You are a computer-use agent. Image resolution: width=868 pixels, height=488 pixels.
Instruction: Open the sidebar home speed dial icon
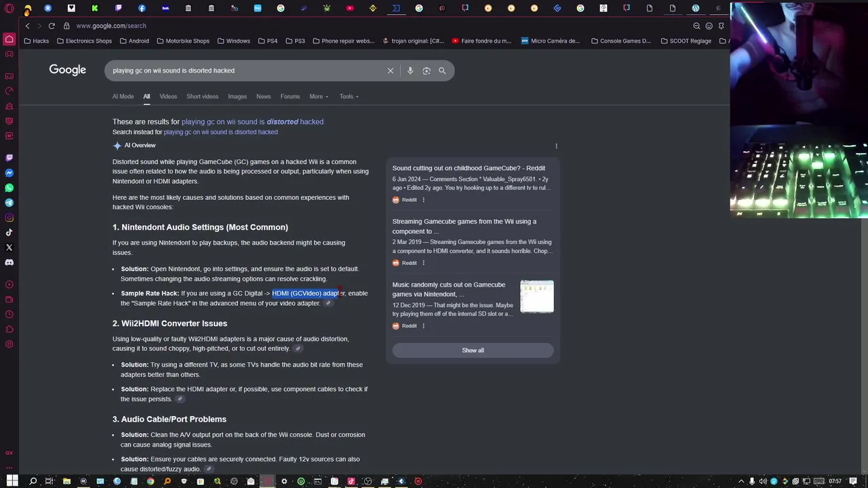pyautogui.click(x=9, y=39)
